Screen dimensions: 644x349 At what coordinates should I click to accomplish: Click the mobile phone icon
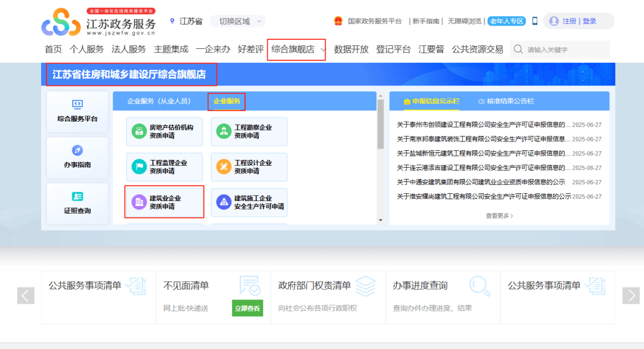[534, 21]
